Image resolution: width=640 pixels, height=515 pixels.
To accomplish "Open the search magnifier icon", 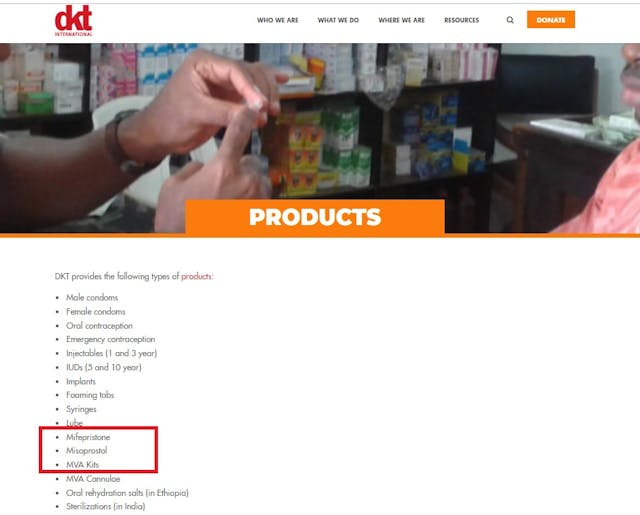I will pyautogui.click(x=510, y=20).
